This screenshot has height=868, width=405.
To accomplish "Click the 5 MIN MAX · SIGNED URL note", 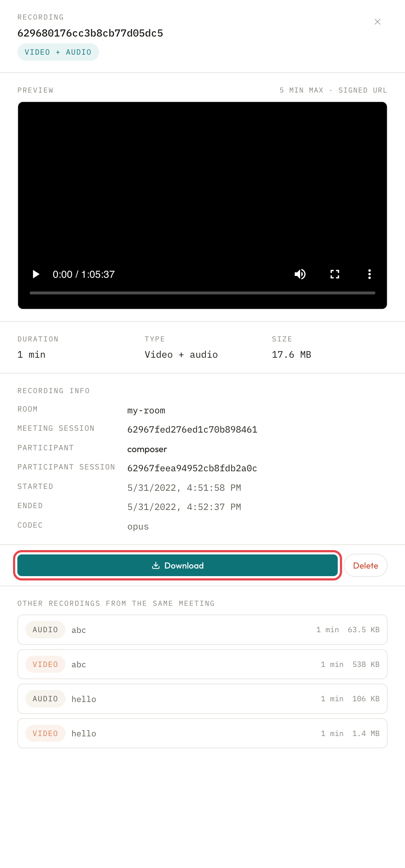I will click(x=333, y=90).
